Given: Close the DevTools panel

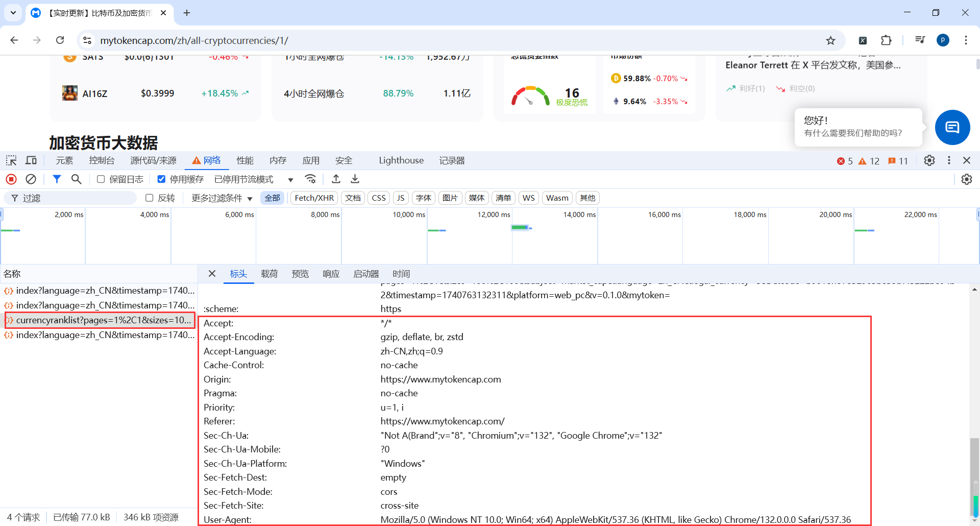Looking at the screenshot, I should click(967, 161).
